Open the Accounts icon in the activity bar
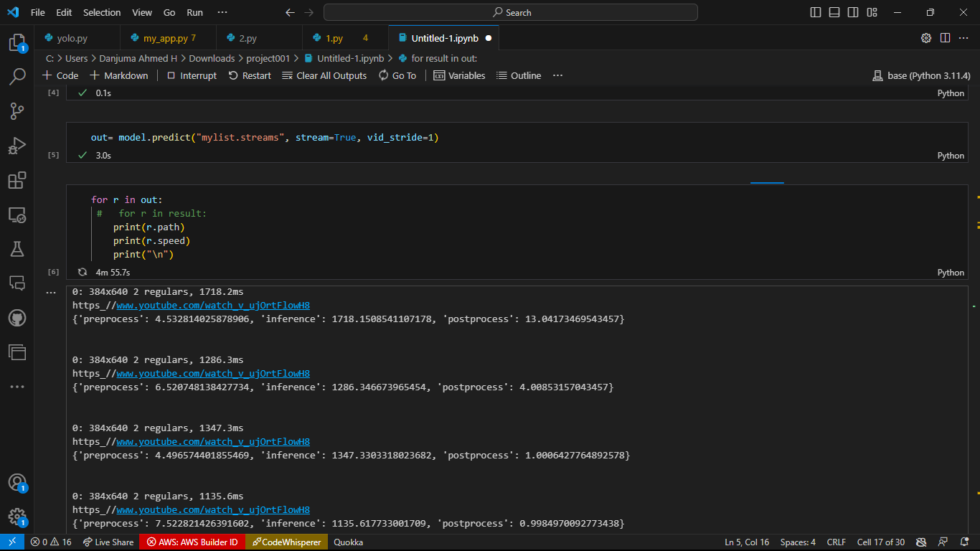 click(17, 482)
